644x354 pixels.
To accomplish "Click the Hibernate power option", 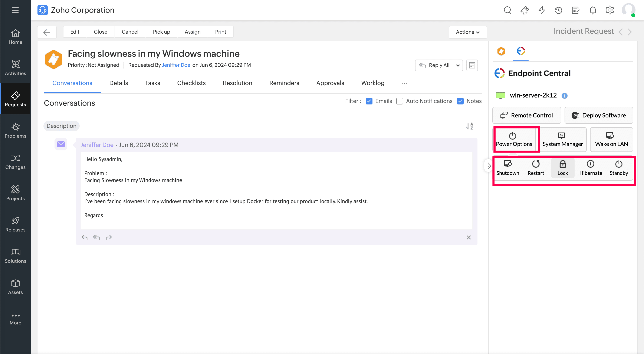I will pos(591,168).
